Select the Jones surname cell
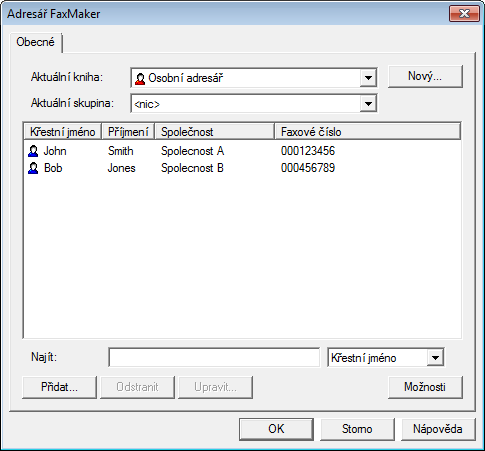 click(121, 168)
